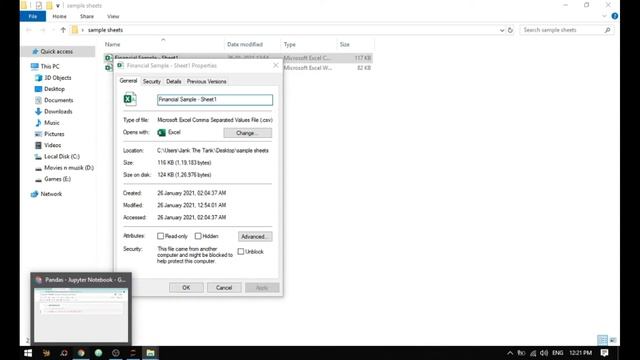640x360 pixels.
Task: Select the General tab
Action: tap(128, 81)
